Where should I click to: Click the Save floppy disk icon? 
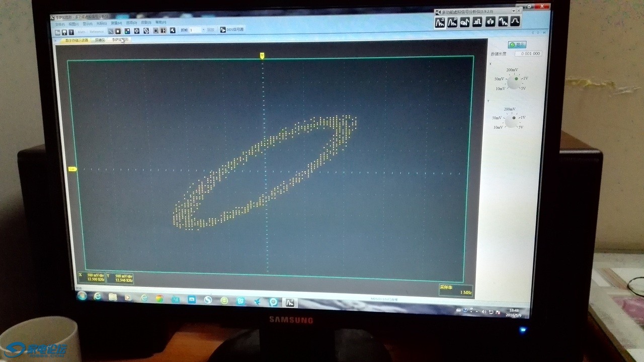pos(64,32)
